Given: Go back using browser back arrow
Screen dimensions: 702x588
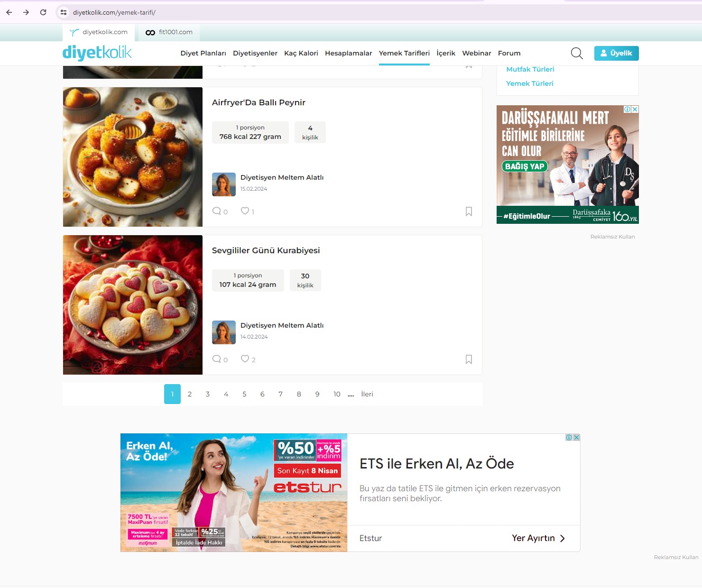Looking at the screenshot, I should click(x=9, y=12).
